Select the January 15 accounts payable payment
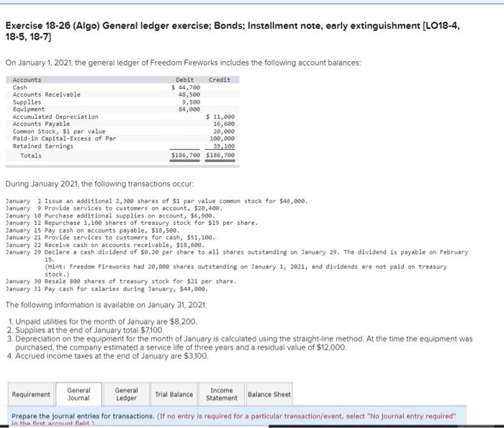Image resolution: width=504 pixels, height=428 pixels. [93, 231]
